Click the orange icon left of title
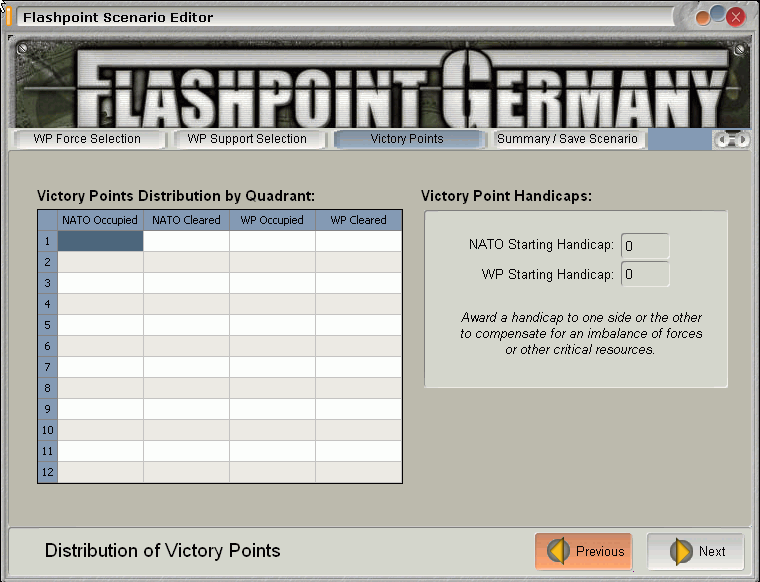The image size is (760, 582). point(9,16)
